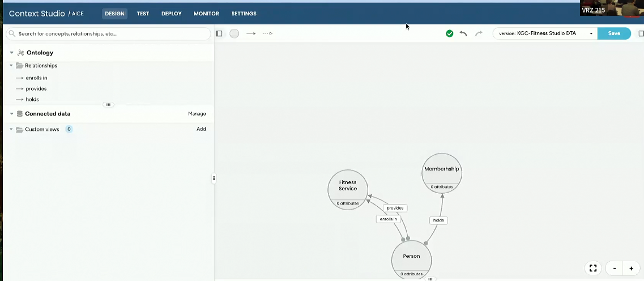Screen dimensions: 644x281
Task: Click 'AICE' workspace name in header
Action: pyautogui.click(x=78, y=14)
